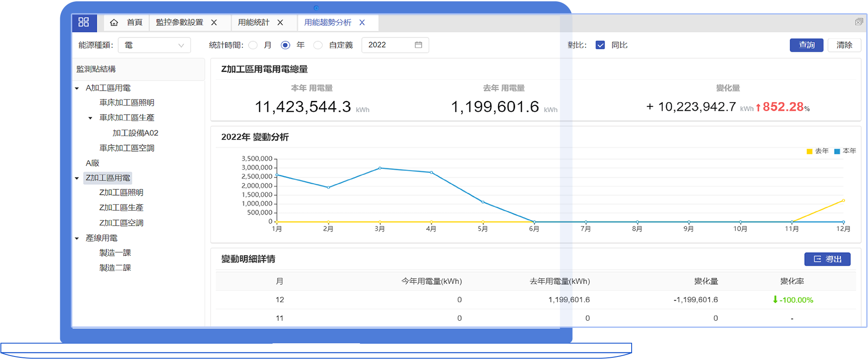Click the restore window icon at top right
This screenshot has height=360, width=868.
pyautogui.click(x=859, y=22)
